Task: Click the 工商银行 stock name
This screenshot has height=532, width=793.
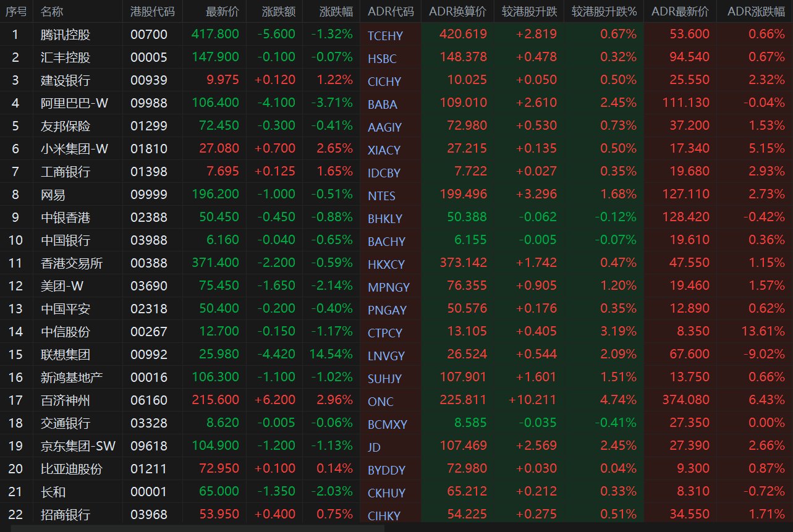Action: click(x=66, y=172)
